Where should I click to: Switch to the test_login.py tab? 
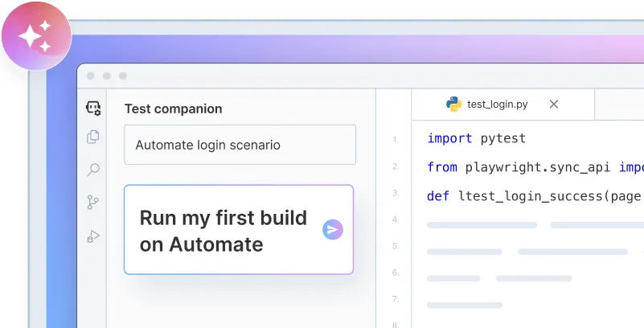click(x=503, y=105)
